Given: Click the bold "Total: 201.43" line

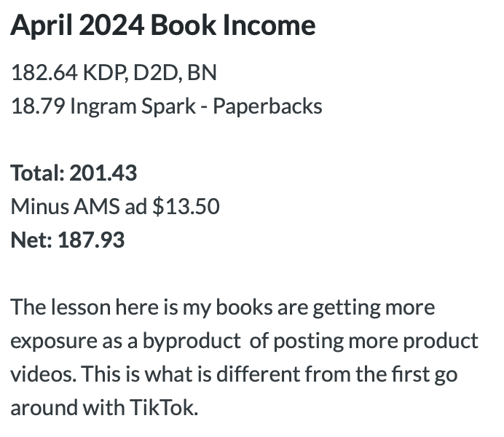Looking at the screenshot, I should (74, 173).
